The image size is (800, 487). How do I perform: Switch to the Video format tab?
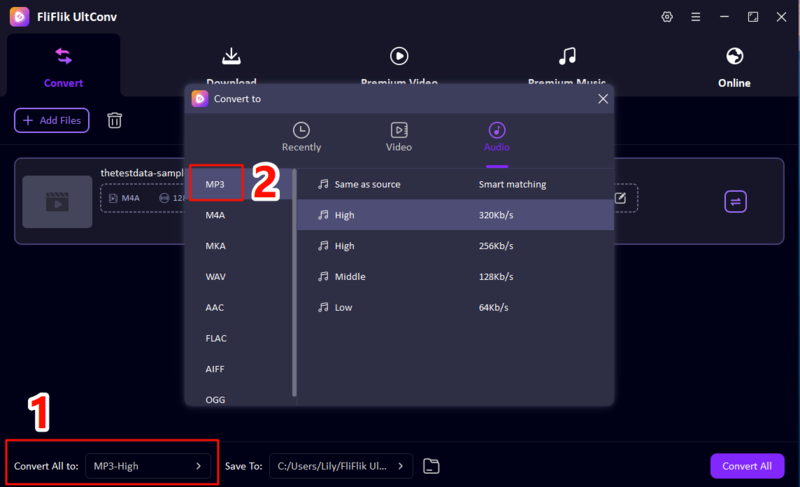pos(398,137)
